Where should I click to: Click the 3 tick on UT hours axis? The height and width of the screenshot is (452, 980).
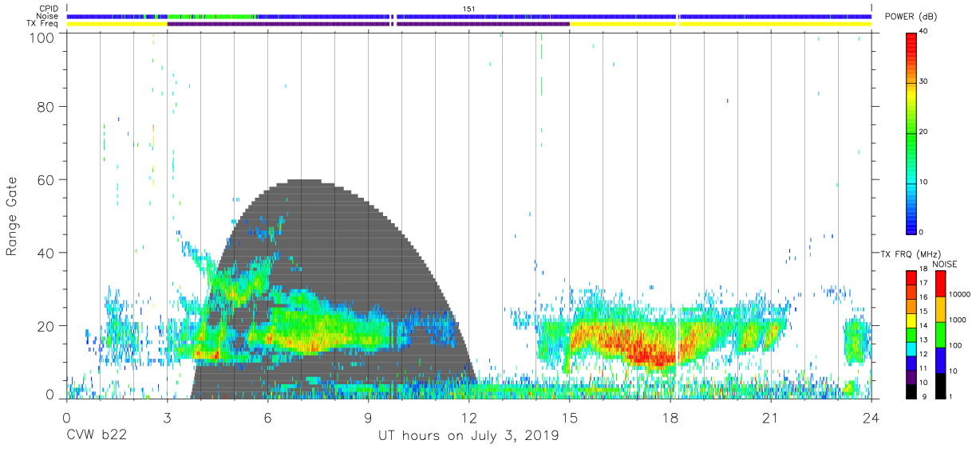click(x=167, y=417)
